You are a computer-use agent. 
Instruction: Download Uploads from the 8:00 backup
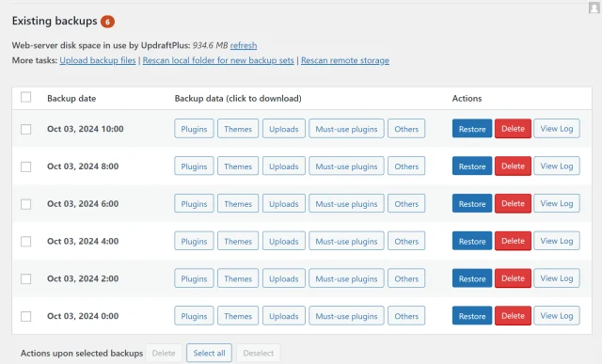click(x=284, y=166)
